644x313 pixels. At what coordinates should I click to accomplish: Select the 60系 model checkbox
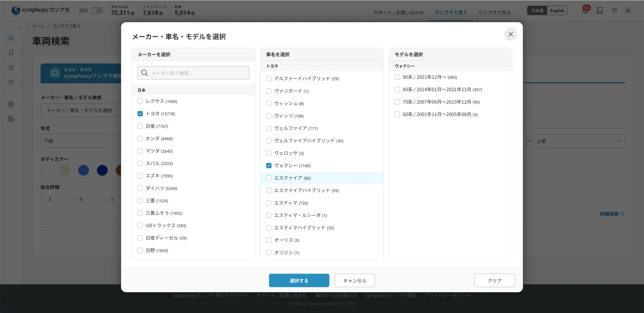pyautogui.click(x=397, y=114)
